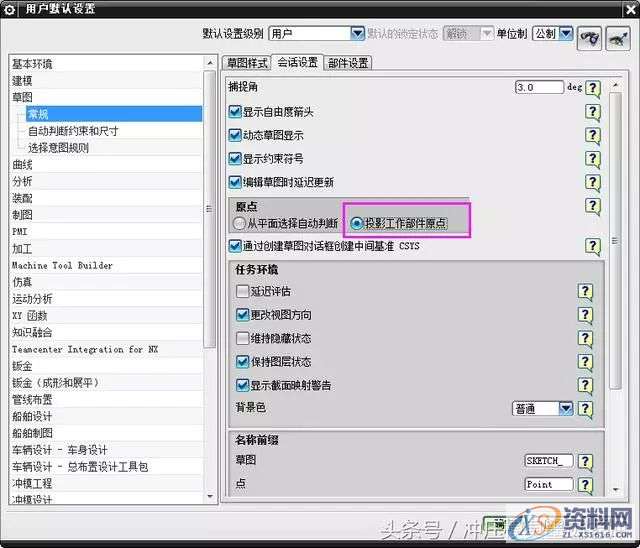
Task: Toggle 显示自由度箭头 checkbox
Action: [235, 112]
